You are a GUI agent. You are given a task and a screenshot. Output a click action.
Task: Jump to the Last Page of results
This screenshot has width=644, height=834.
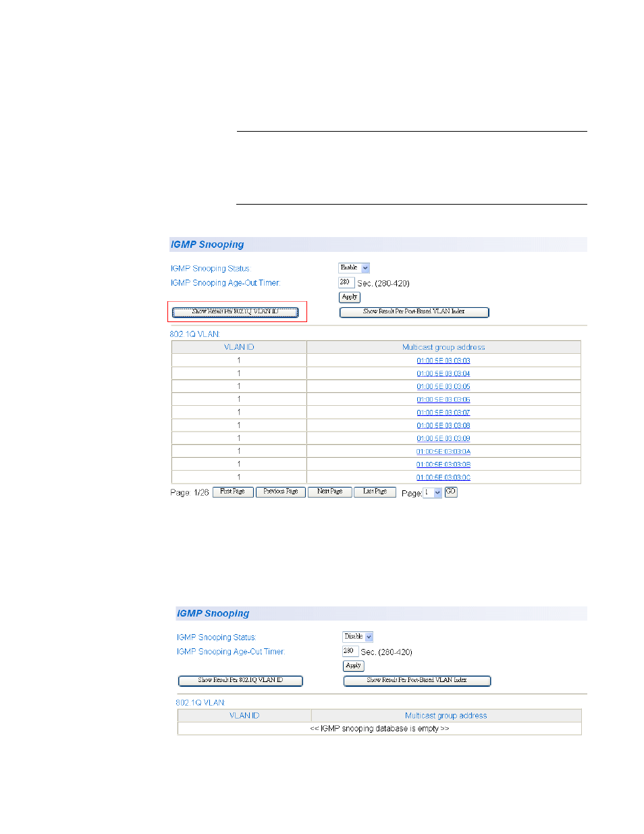[x=375, y=492]
